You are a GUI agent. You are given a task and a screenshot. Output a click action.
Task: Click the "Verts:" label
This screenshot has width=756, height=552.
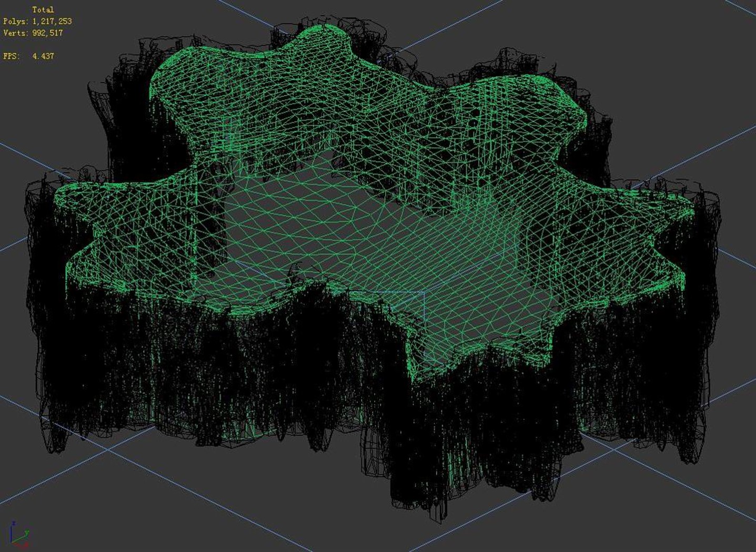pyautogui.click(x=15, y=33)
